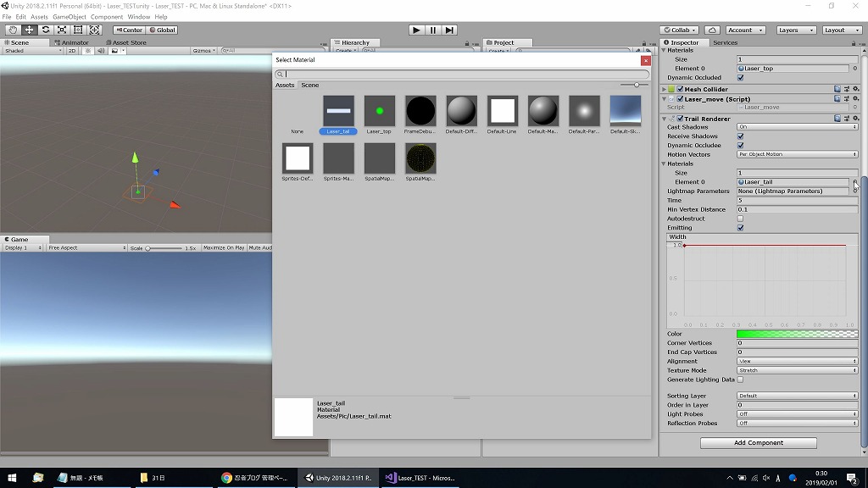868x488 pixels.
Task: Click the Step frame button
Action: tap(449, 30)
